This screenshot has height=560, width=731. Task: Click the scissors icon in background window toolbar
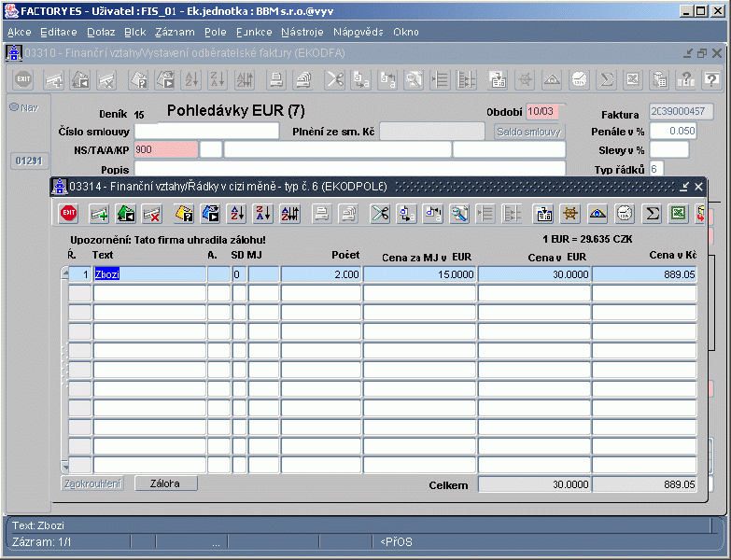(334, 79)
